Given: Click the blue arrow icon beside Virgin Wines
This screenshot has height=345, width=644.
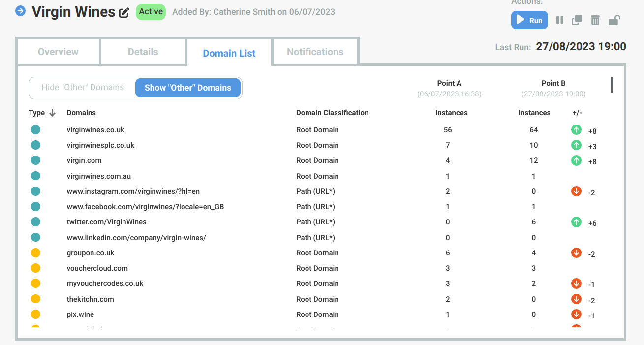Looking at the screenshot, I should pos(20,11).
